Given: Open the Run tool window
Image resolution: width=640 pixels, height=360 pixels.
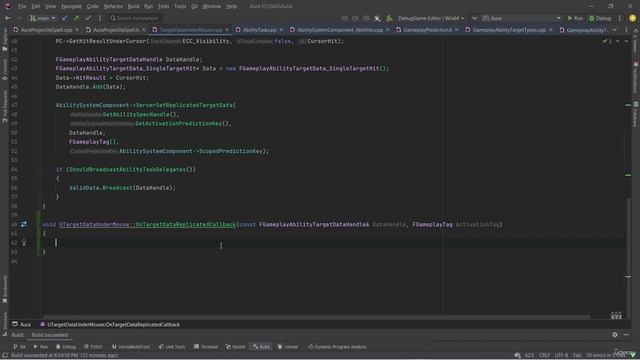Looking at the screenshot, I should pyautogui.click(x=40, y=347).
